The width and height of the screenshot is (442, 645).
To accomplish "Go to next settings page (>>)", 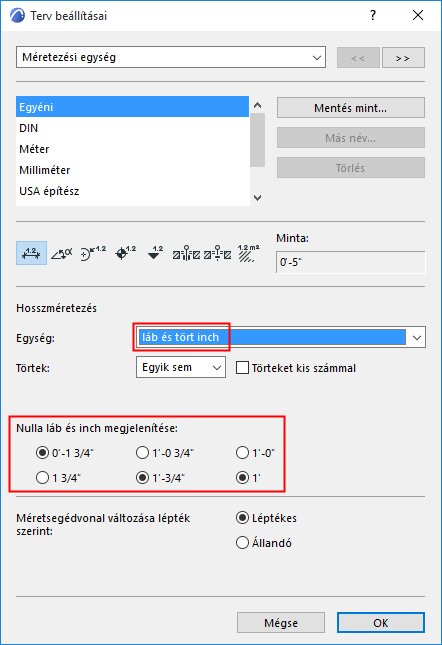I will point(403,58).
